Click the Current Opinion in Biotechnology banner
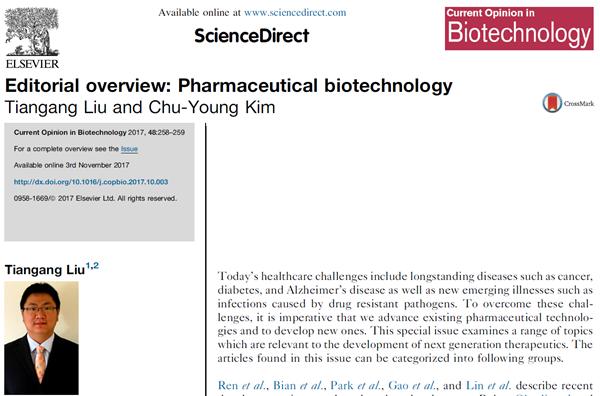This screenshot has width=600, height=396. point(519,29)
